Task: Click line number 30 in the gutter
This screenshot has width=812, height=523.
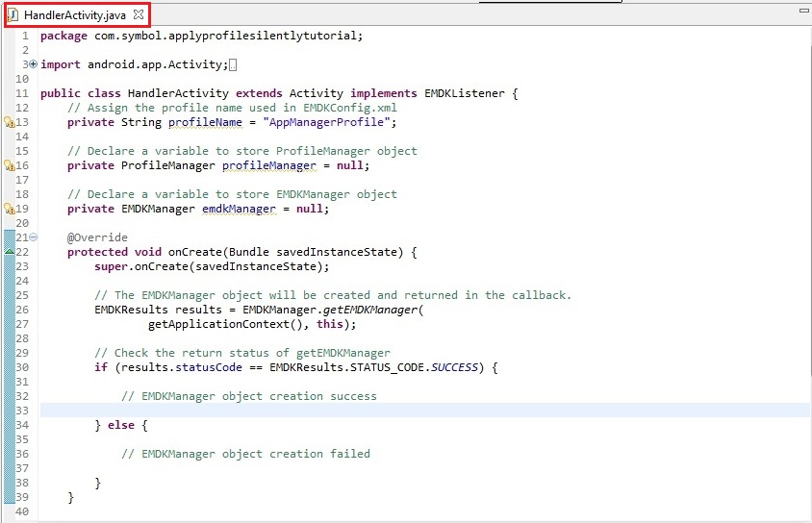Action: (x=22, y=367)
